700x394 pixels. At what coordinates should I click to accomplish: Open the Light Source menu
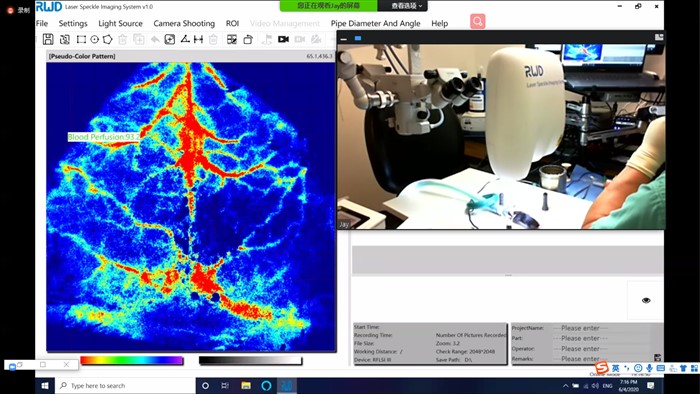tap(121, 23)
